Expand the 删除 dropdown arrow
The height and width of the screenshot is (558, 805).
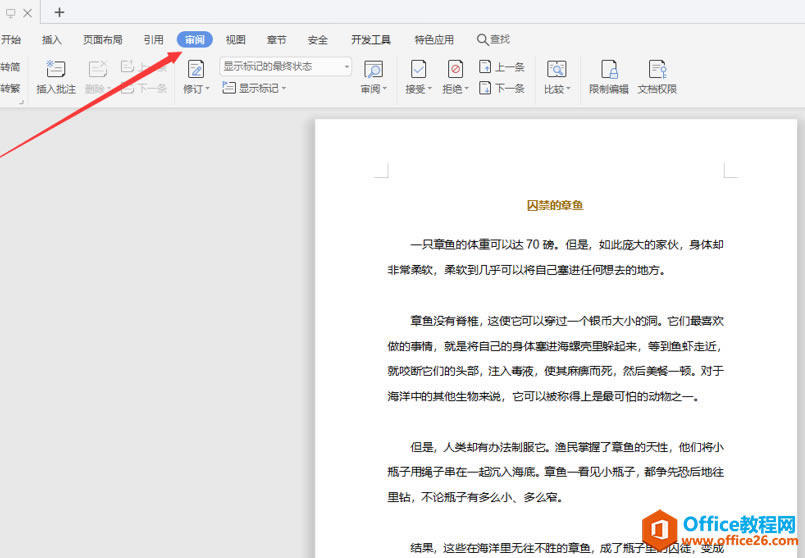click(109, 89)
